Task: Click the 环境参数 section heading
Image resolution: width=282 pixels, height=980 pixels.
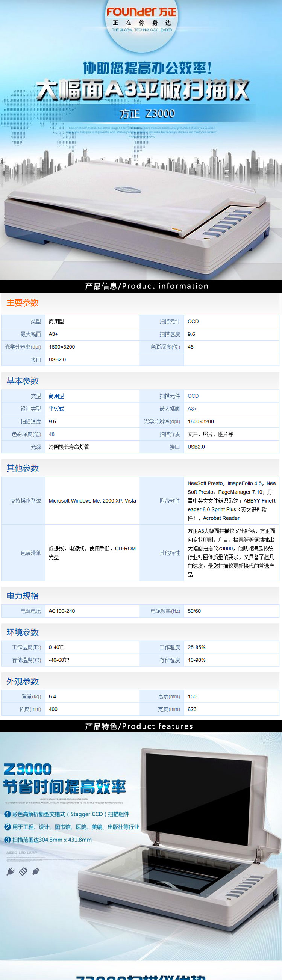Action: pos(23,632)
